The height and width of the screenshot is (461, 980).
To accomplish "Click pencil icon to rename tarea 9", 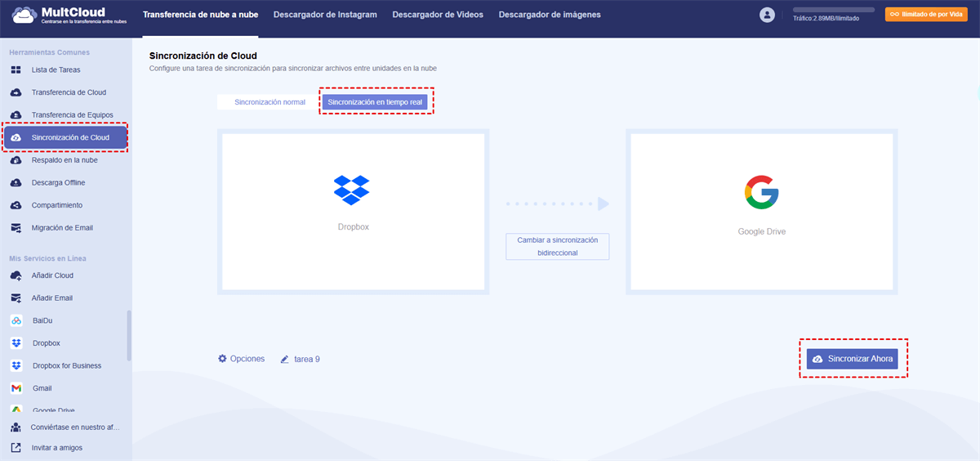I will click(284, 359).
